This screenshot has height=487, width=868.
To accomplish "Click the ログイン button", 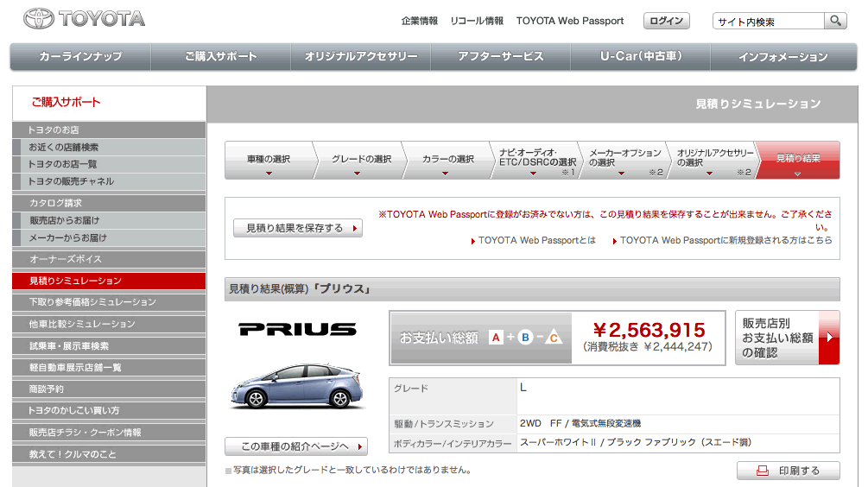I will coord(667,21).
